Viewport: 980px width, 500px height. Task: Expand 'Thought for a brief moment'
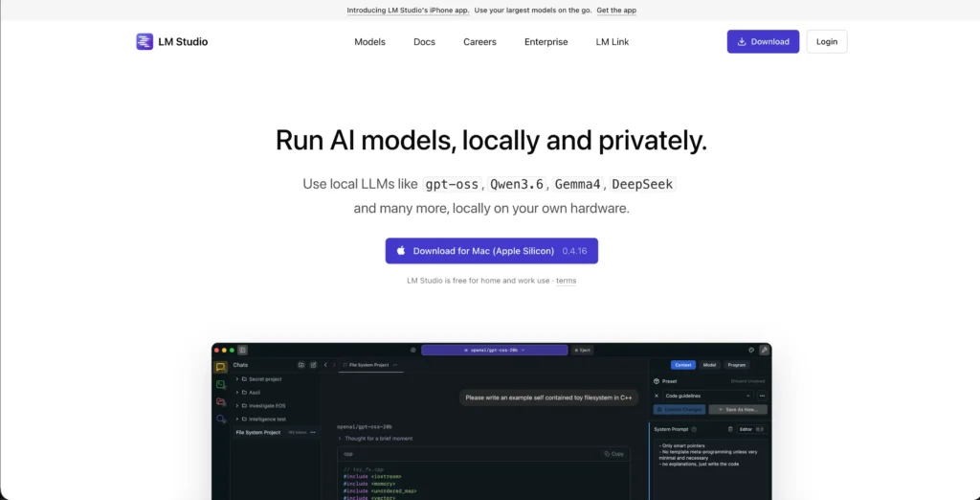click(x=375, y=439)
